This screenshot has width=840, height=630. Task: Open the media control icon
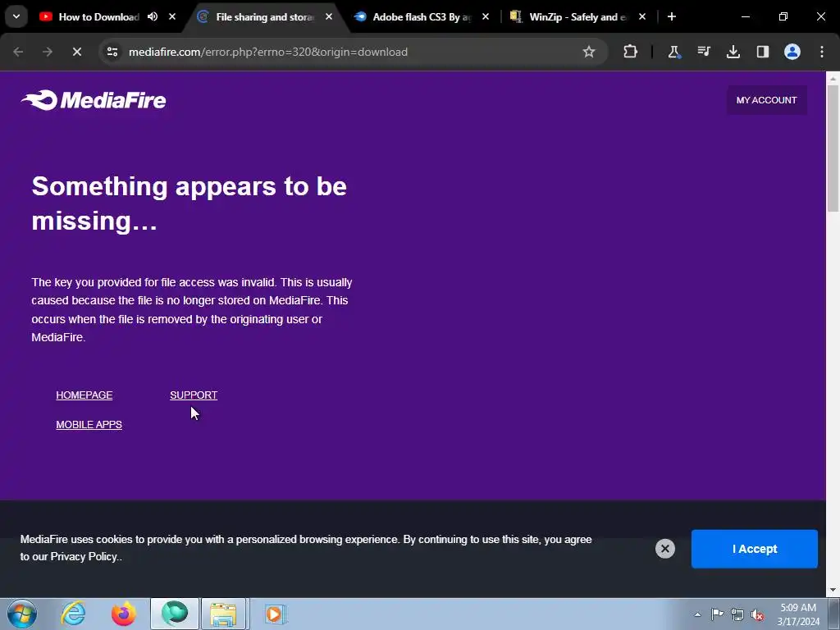[x=703, y=52]
